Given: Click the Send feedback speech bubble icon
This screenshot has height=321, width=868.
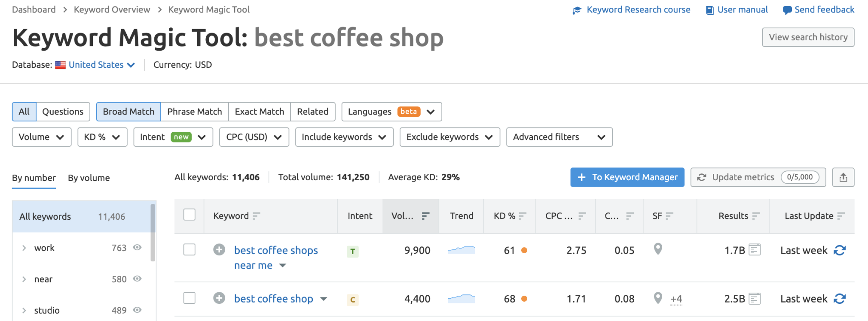Looking at the screenshot, I should pos(787,10).
